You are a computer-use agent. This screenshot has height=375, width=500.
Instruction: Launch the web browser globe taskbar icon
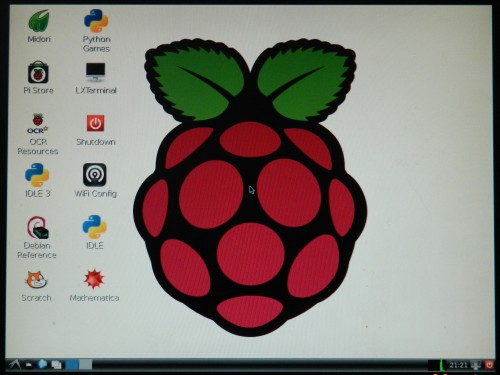[x=42, y=364]
